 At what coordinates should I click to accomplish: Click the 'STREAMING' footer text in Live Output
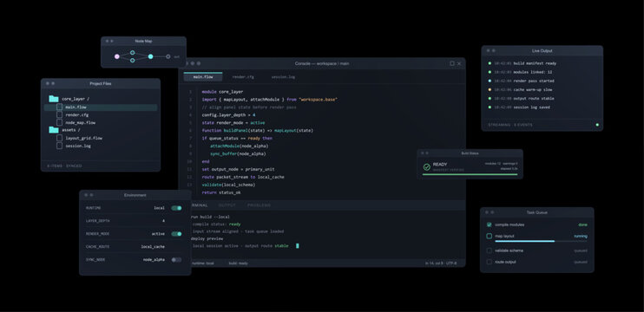coord(499,125)
